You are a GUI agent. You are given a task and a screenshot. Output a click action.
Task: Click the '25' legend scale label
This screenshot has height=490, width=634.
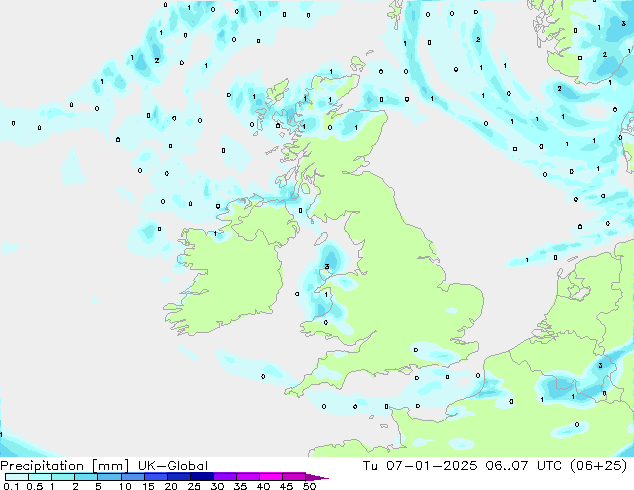pyautogui.click(x=194, y=486)
